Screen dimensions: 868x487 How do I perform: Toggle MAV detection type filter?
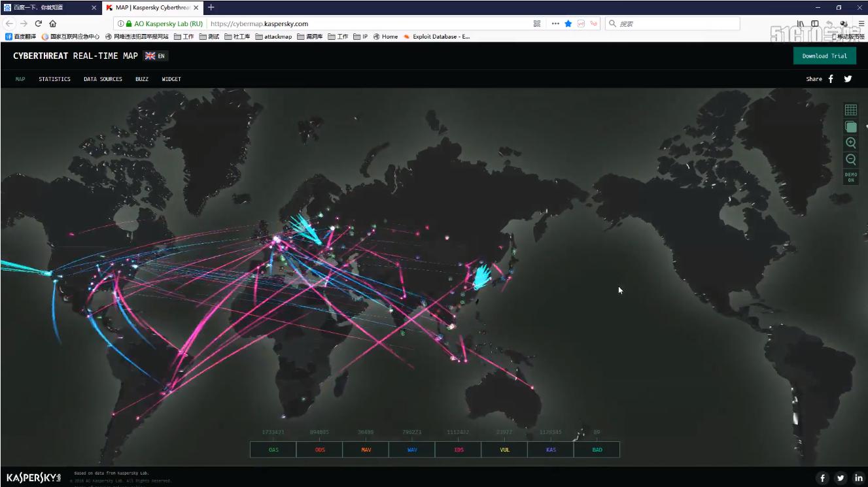pos(366,450)
